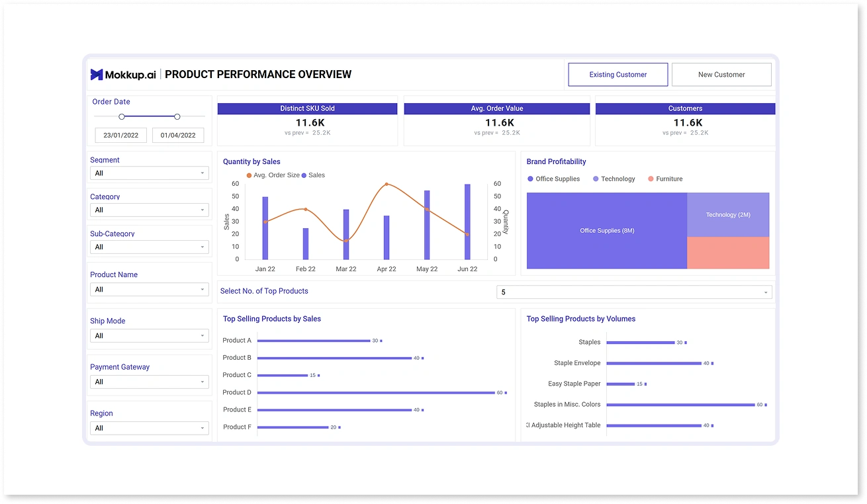This screenshot has width=867, height=504.
Task: Click the Jun 22 axis label
Action: click(x=467, y=269)
